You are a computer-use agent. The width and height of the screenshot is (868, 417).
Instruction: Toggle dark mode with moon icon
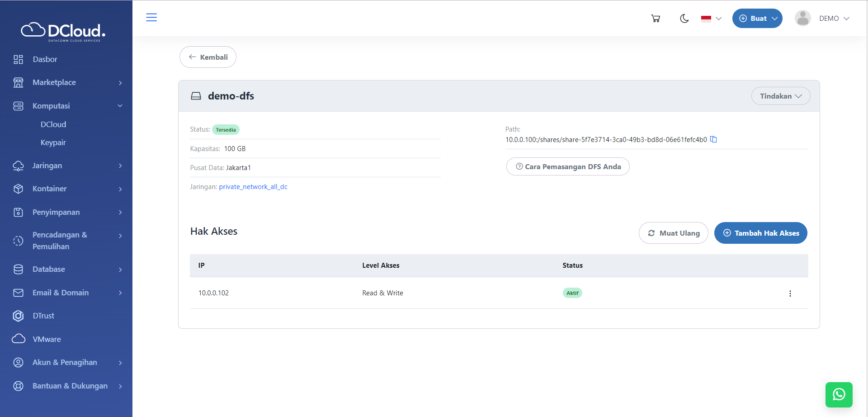click(x=684, y=19)
